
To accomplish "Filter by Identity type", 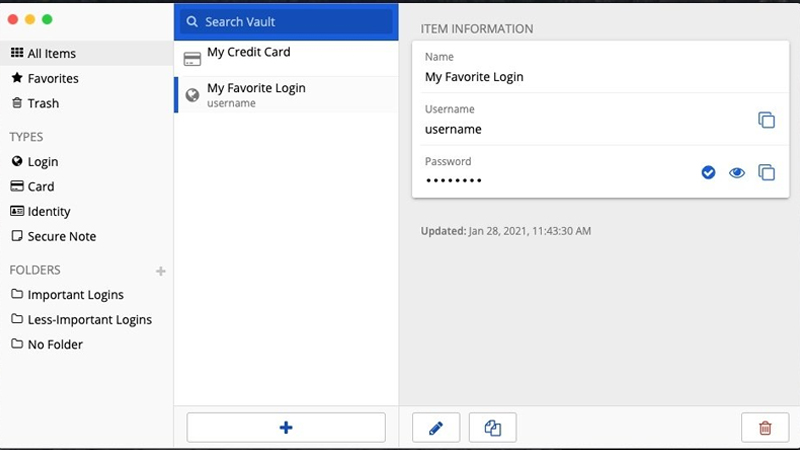I will tap(49, 212).
